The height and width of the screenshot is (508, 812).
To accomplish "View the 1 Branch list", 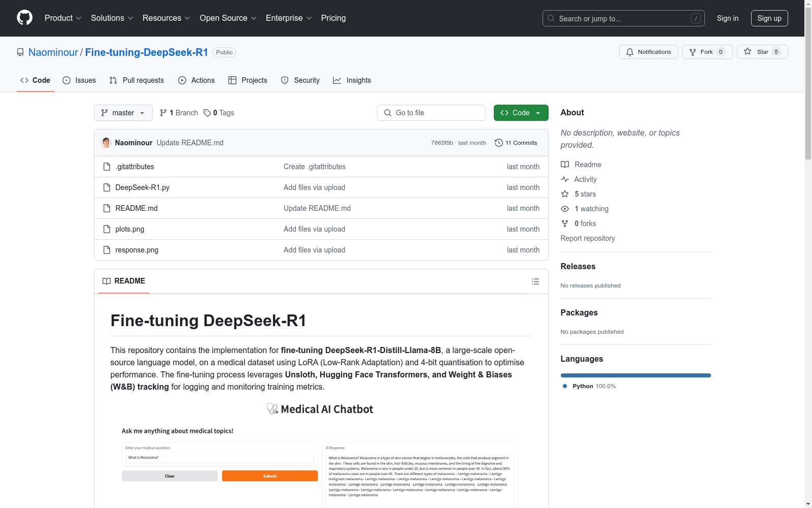I will [179, 113].
